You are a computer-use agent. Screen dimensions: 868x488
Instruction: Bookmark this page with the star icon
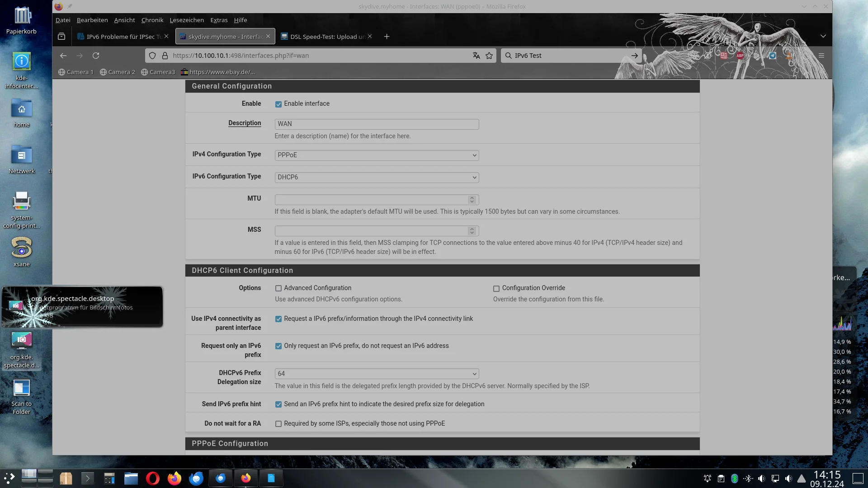[x=489, y=56]
